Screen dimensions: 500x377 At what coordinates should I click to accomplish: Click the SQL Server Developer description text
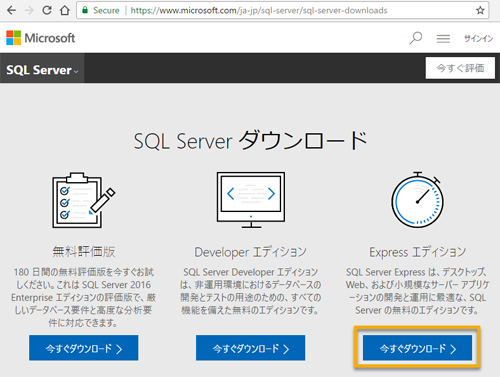[250, 291]
